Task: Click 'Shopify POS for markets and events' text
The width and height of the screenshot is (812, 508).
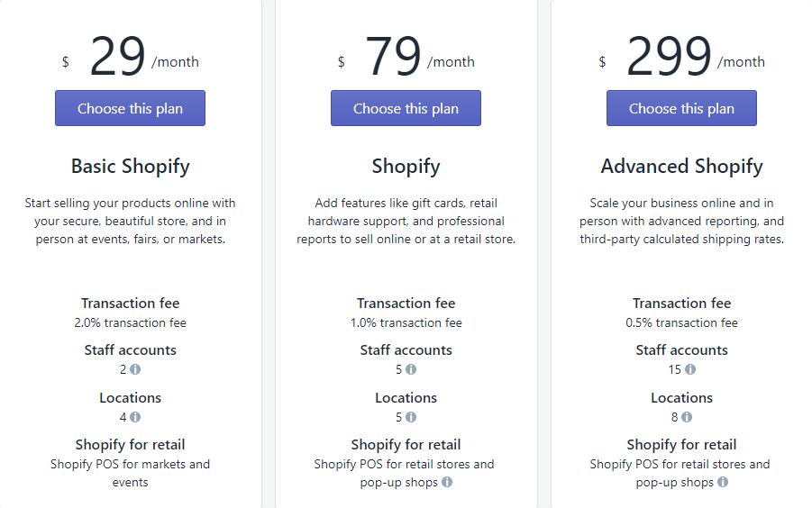Action: point(130,473)
